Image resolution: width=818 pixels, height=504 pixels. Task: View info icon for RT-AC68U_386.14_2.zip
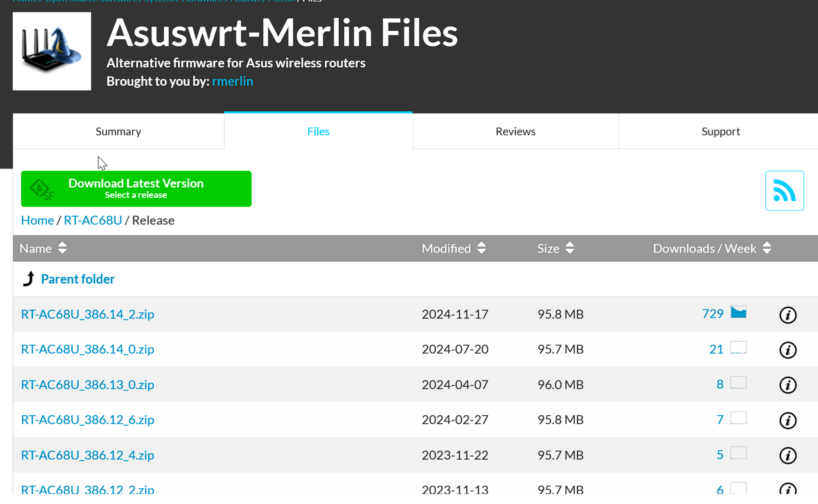pos(788,315)
